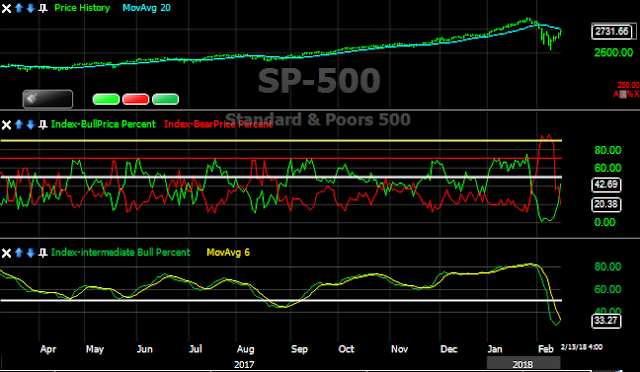Click 60.00 label in intermediate Bull panel
The width and height of the screenshot is (640, 372).
608,290
